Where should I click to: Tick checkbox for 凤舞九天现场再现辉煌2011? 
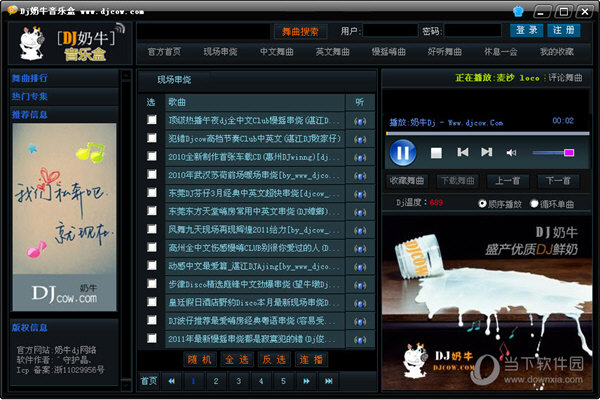(152, 229)
